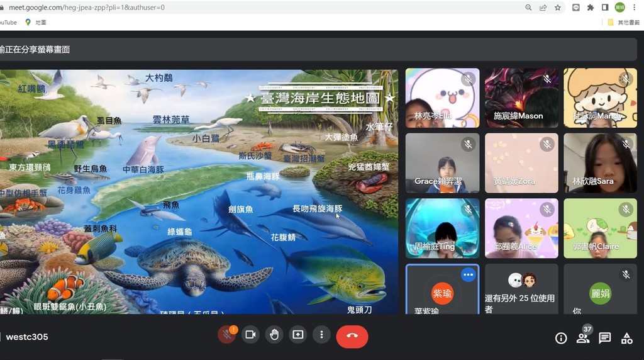Show the participants list of 37 people
Screen dimensions: 644x360
pyautogui.click(x=583, y=337)
